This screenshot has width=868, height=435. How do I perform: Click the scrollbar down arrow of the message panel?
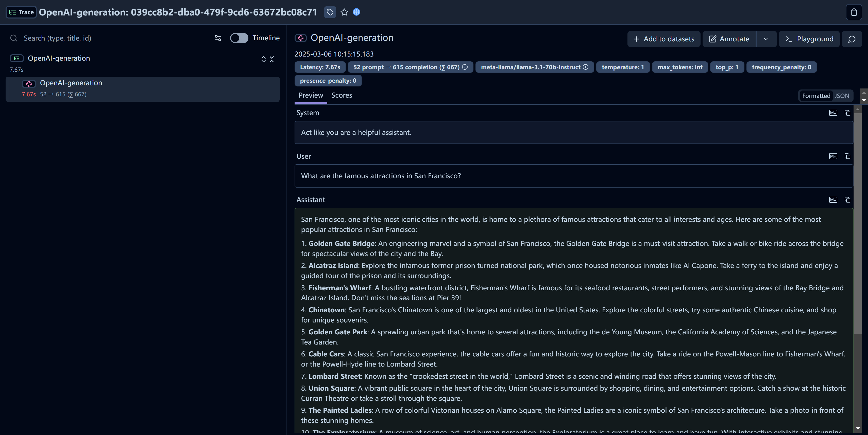(858, 429)
